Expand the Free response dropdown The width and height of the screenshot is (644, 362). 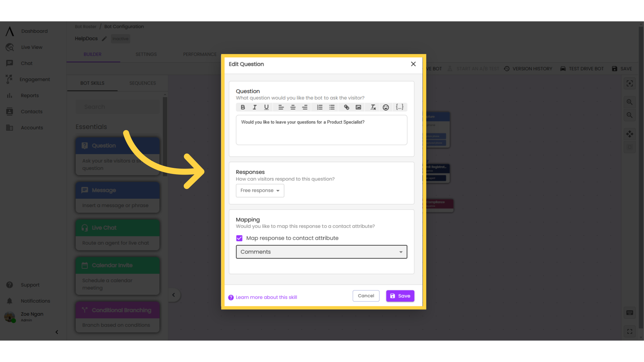[x=260, y=190]
